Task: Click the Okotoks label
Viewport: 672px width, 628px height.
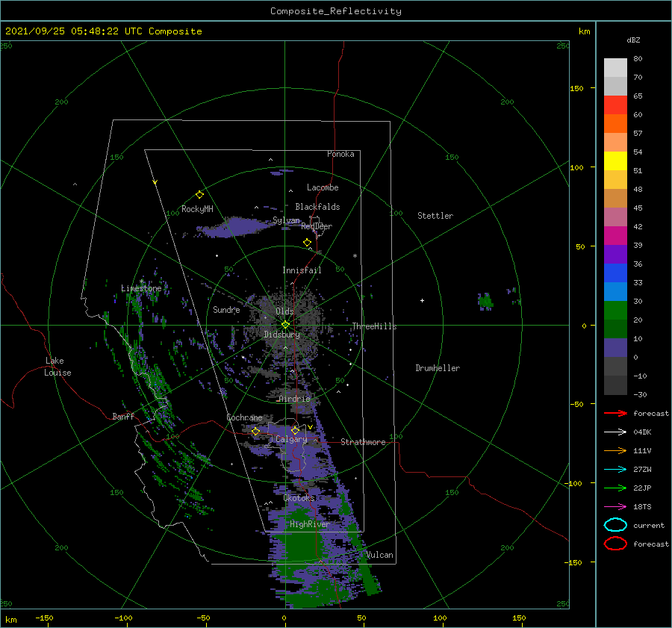Action: point(299,498)
